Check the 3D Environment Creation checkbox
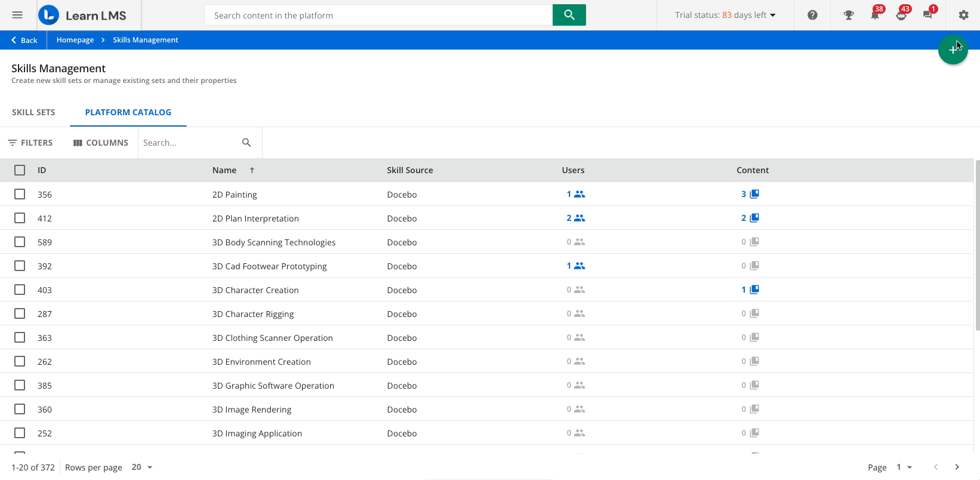This screenshot has width=980, height=480. click(x=20, y=361)
